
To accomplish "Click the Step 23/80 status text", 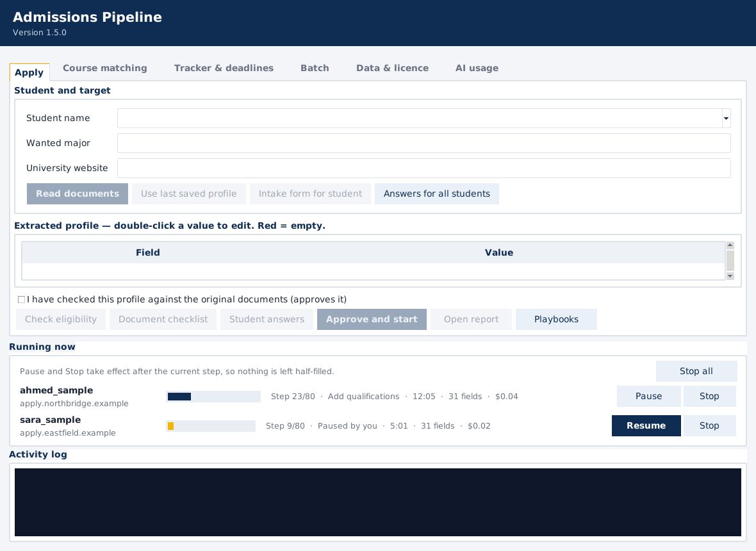I will (x=395, y=396).
